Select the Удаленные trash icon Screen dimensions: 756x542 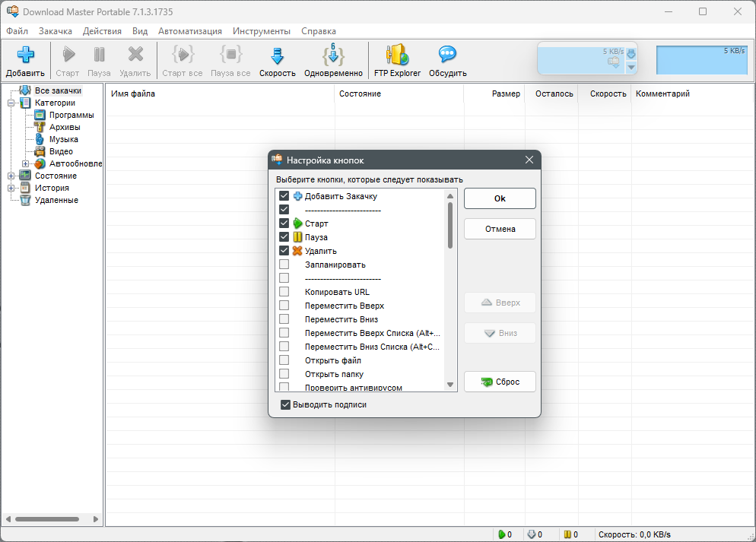click(x=25, y=201)
